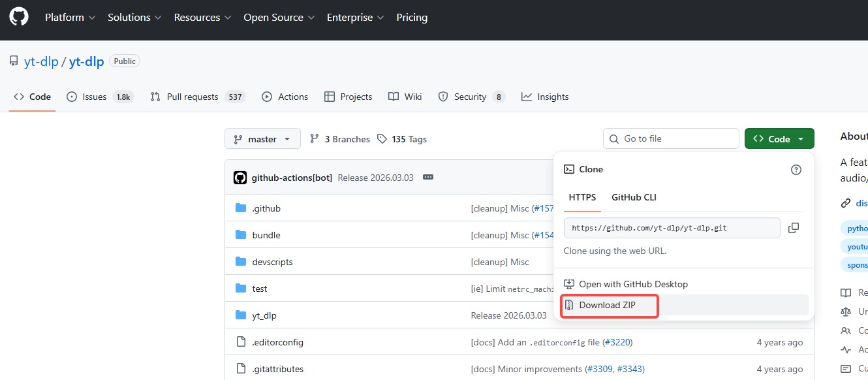Click the Projects icon tab

pos(330,96)
